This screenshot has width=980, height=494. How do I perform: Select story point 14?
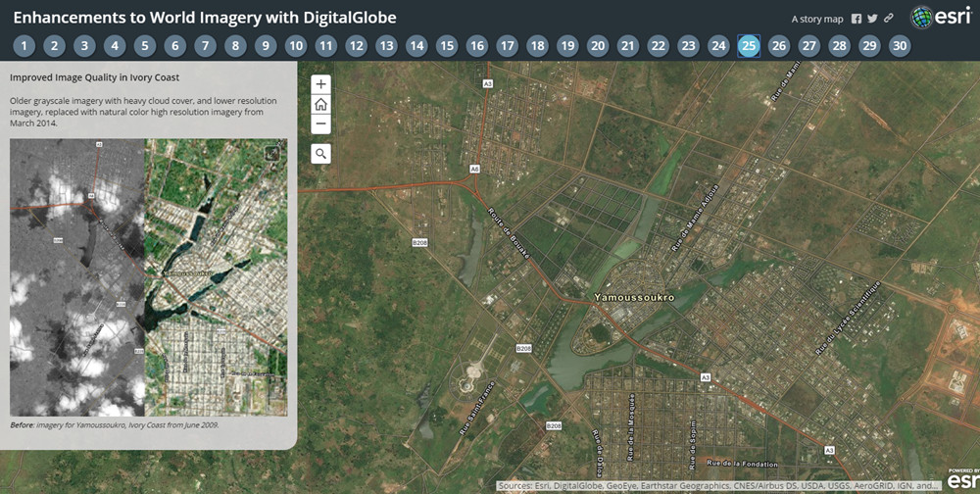416,46
